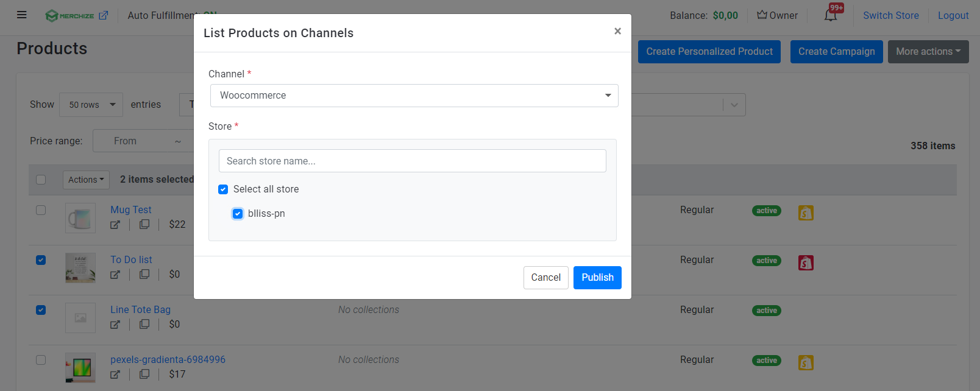Click the Cancel button
Image resolution: width=980 pixels, height=391 pixels.
point(546,278)
